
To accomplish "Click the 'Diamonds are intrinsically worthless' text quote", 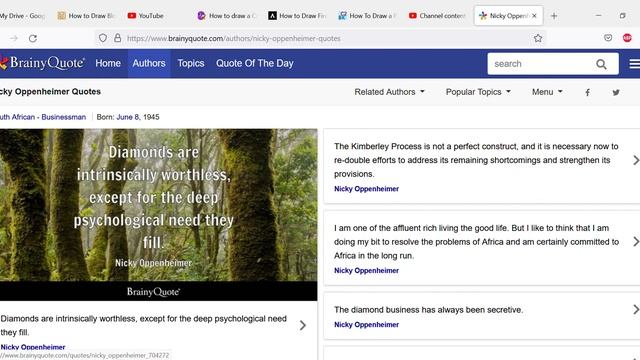I will coord(144,325).
